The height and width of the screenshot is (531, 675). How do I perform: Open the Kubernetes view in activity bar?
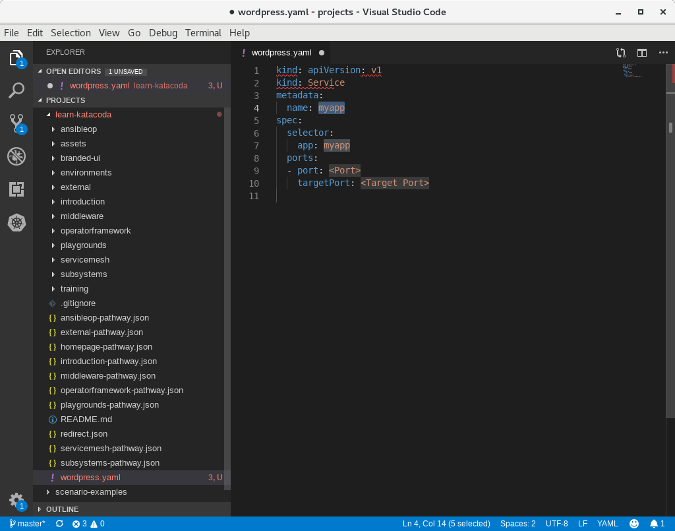(x=16, y=222)
